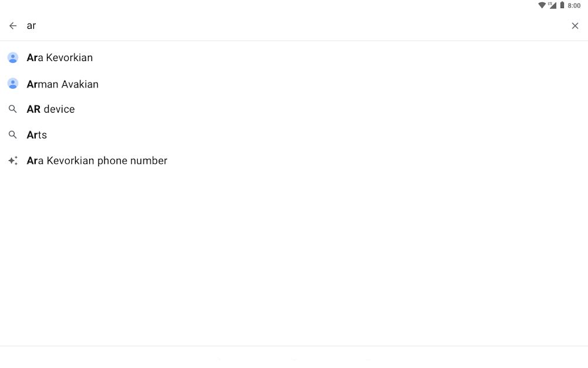The image size is (588, 368).
Task: Open the Ara Kevorkian contact suggestion
Action: [x=294, y=58]
